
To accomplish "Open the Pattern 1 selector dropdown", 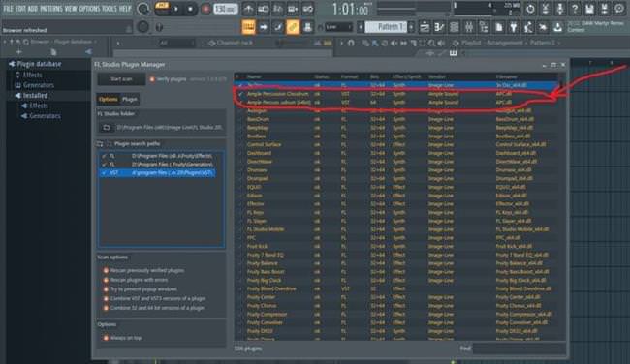I will click(x=386, y=27).
